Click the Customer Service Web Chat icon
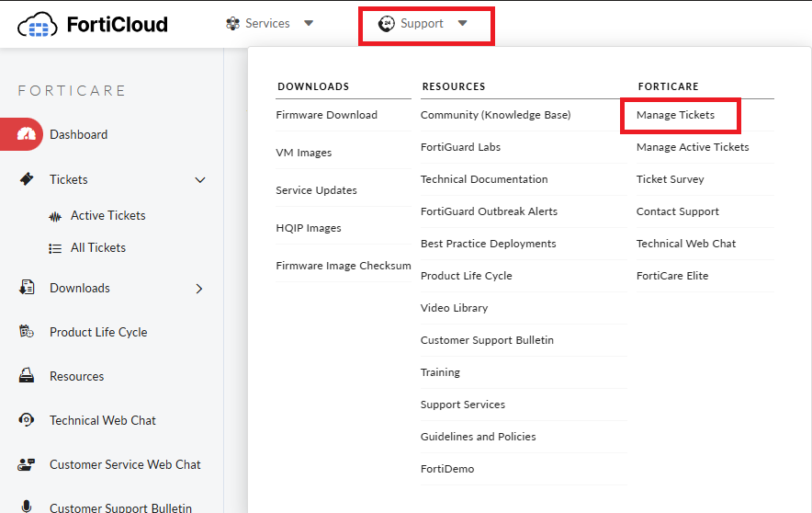The image size is (812, 513). [x=27, y=464]
